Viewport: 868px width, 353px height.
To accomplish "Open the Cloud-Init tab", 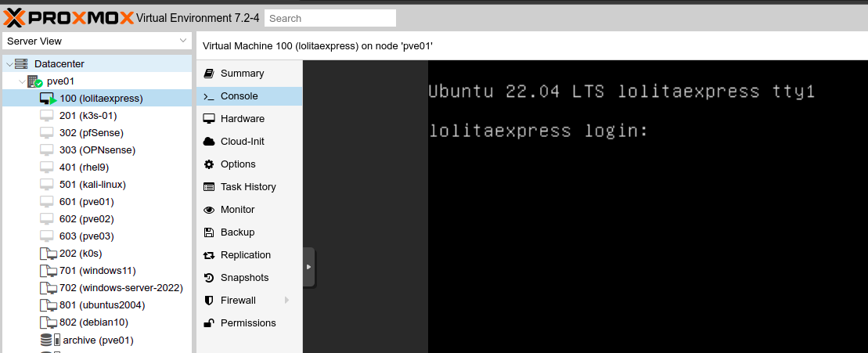I will 249,141.
